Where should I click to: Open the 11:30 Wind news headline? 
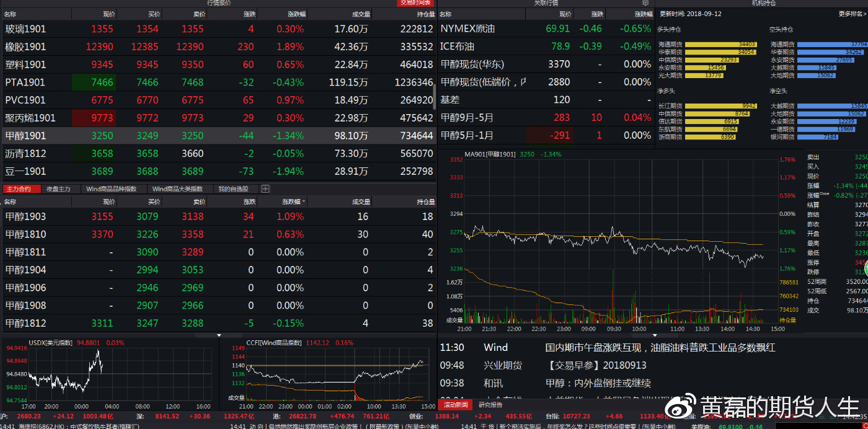pos(660,348)
